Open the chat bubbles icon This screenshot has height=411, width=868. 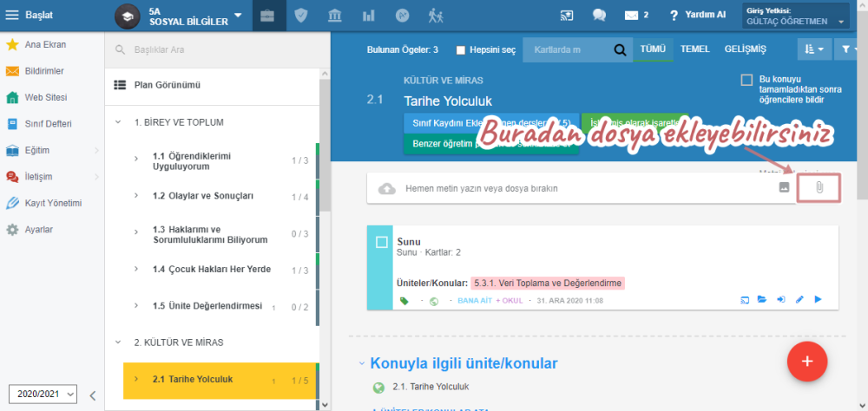point(599,16)
